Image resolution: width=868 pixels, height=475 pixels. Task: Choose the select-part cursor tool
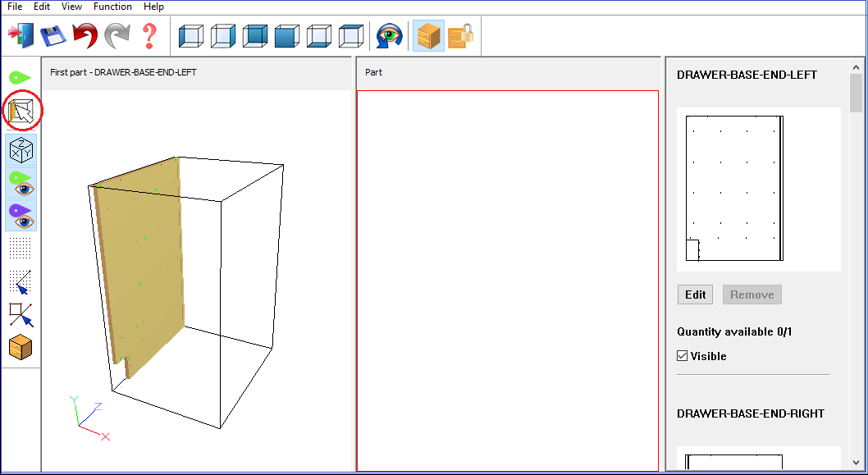pos(21,111)
